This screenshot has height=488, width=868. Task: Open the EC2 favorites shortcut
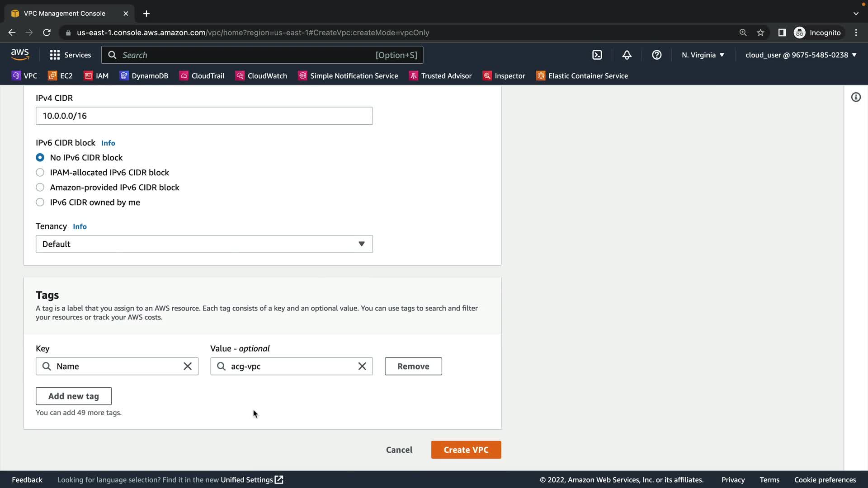(x=60, y=76)
